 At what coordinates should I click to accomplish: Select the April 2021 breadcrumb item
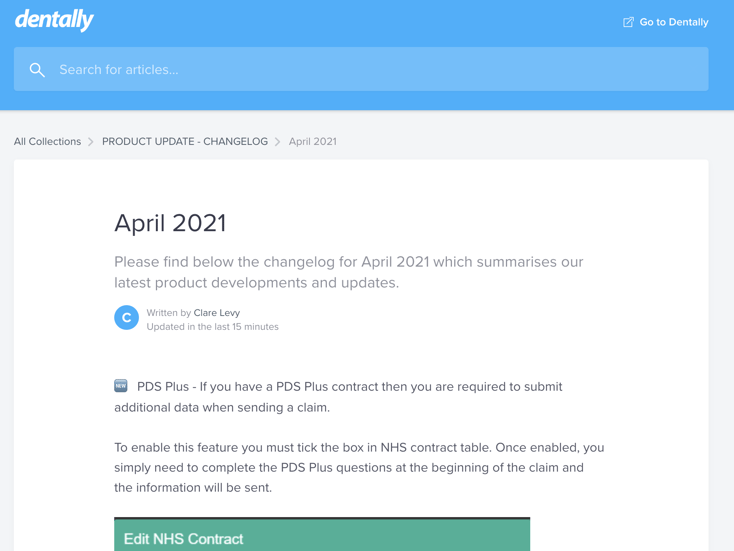click(x=313, y=141)
